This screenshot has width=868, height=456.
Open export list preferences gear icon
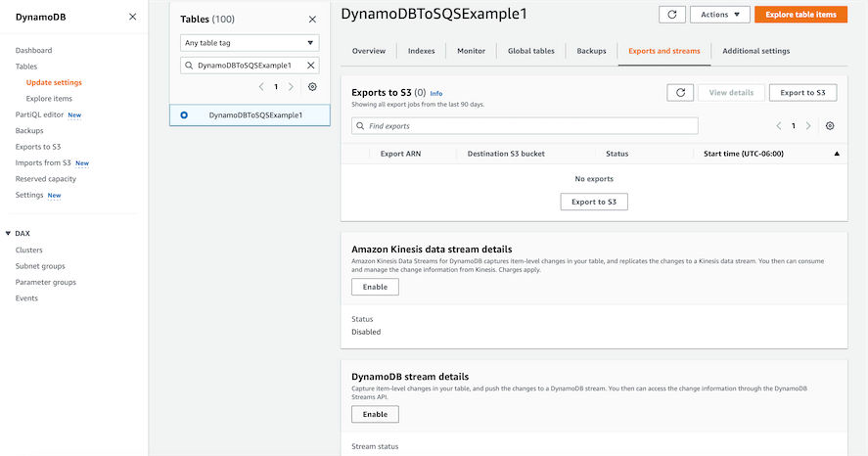coord(830,126)
